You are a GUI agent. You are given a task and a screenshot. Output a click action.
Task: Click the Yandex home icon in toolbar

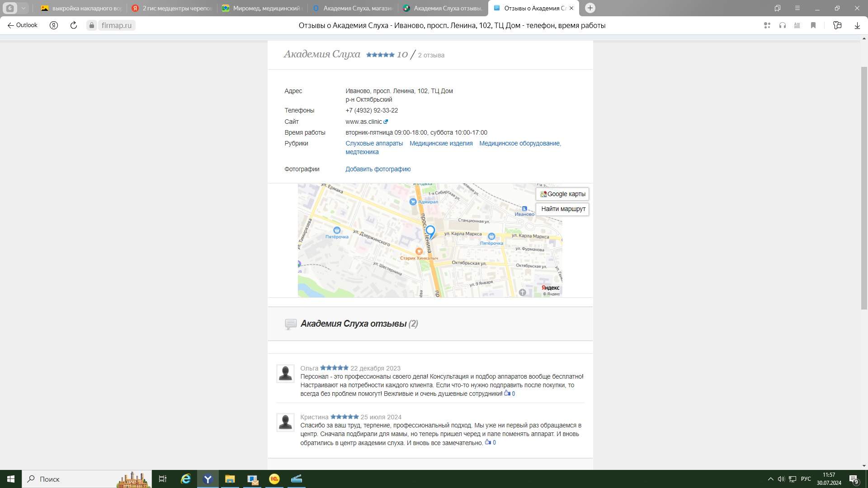click(x=54, y=25)
